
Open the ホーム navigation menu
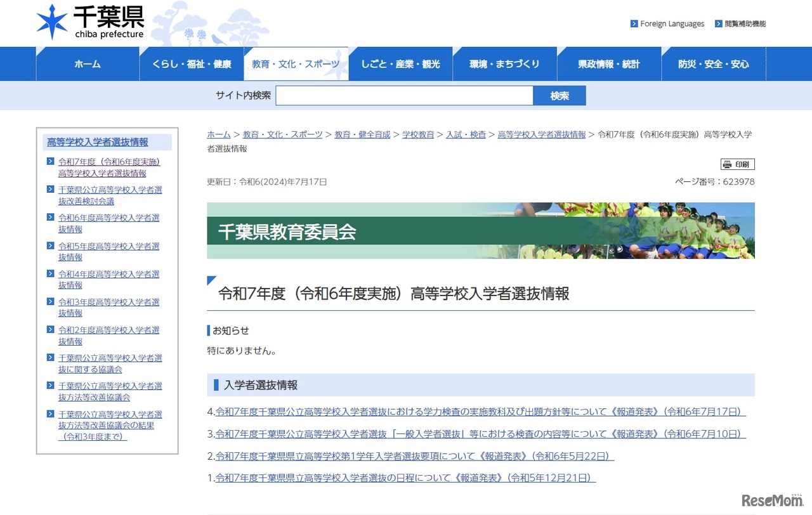(87, 63)
